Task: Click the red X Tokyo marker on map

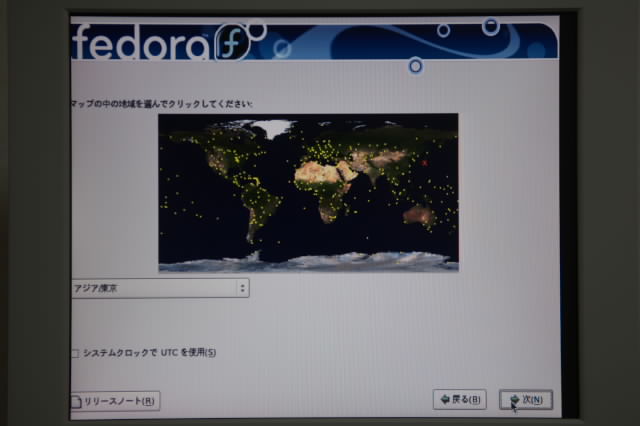Action: click(424, 163)
